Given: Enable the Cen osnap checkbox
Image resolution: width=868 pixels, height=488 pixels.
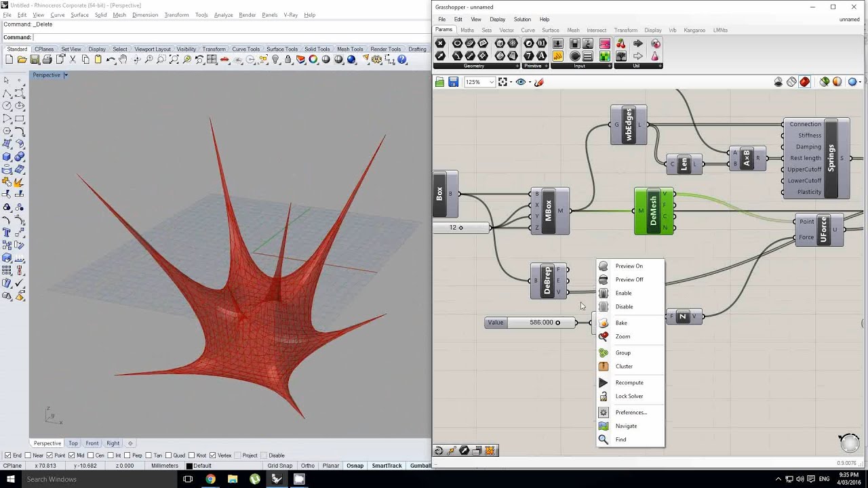Looking at the screenshot, I should (91, 455).
